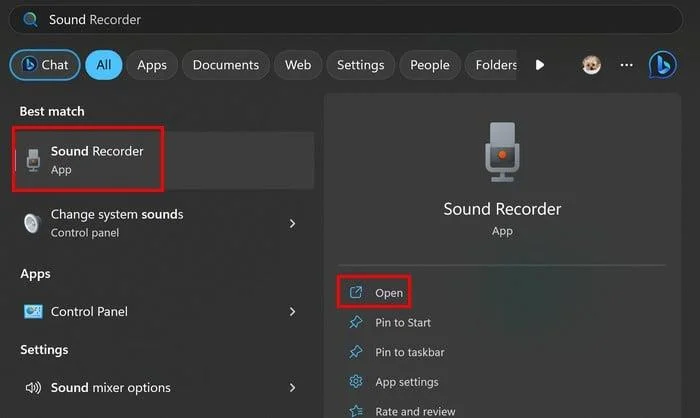Click the large Sound Recorder microphone icon

(x=502, y=153)
